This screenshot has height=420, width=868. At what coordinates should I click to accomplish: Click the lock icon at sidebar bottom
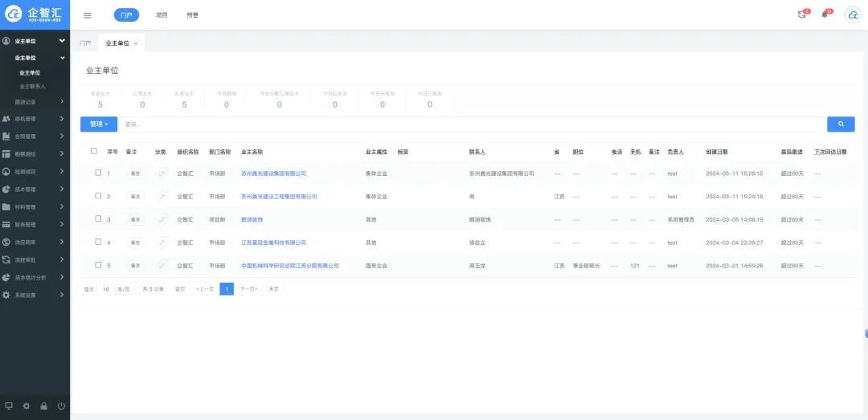coord(43,406)
